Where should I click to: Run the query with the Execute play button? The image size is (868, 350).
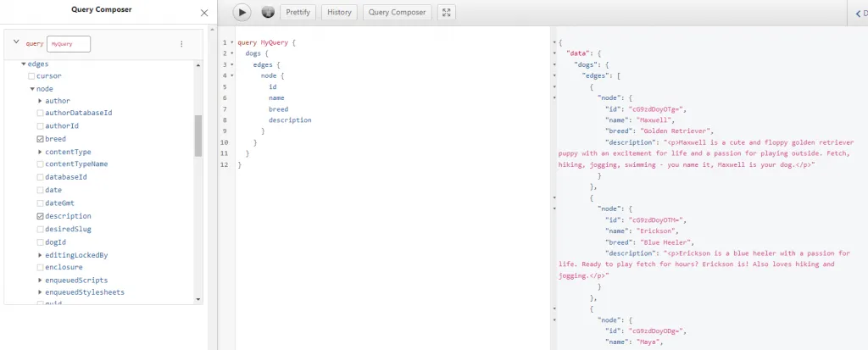[242, 13]
